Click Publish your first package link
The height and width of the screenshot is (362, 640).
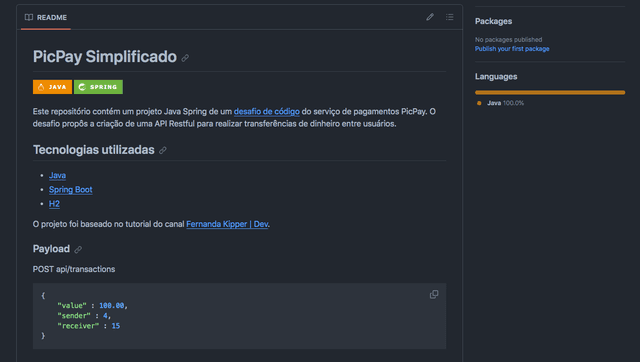(x=512, y=49)
